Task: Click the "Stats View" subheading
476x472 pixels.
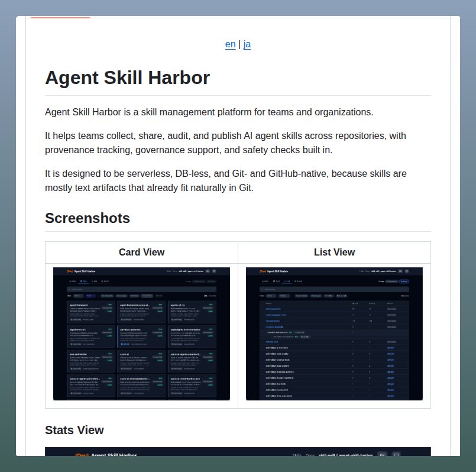Action: click(75, 430)
